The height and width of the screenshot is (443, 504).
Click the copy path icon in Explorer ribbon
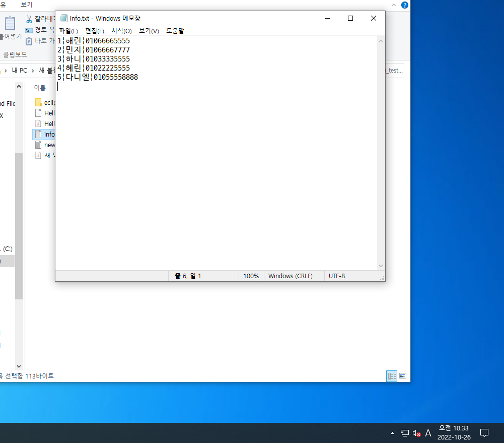(x=29, y=30)
